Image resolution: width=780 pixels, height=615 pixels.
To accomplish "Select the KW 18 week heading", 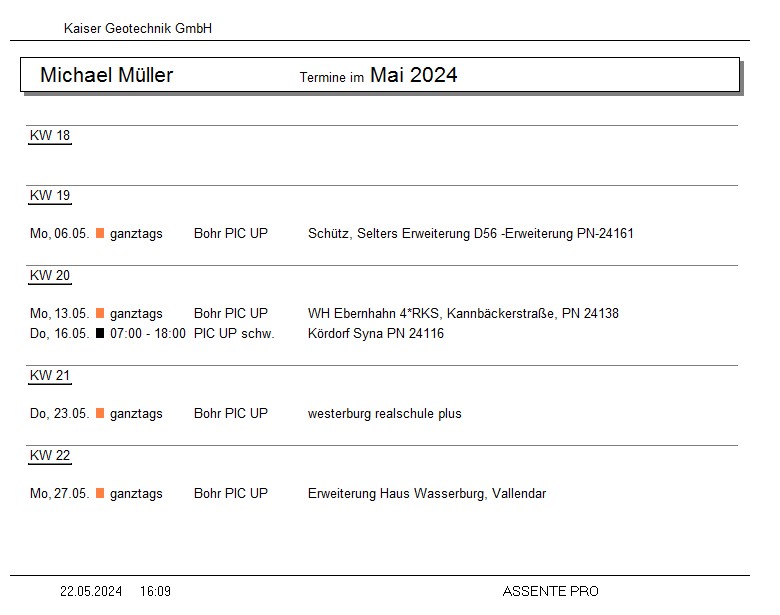I will coord(50,136).
